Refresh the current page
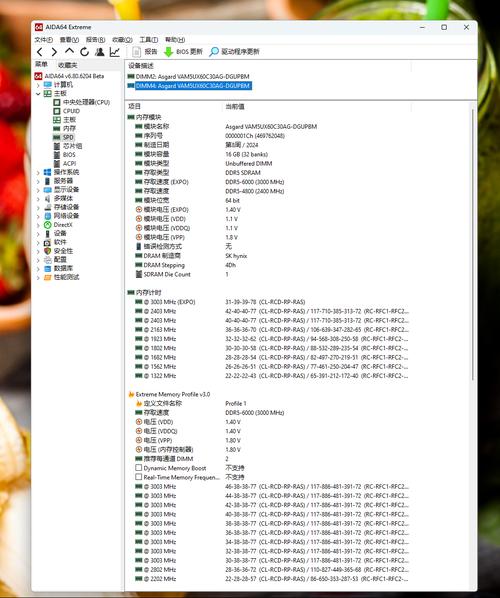This screenshot has width=500, height=598. [84, 51]
